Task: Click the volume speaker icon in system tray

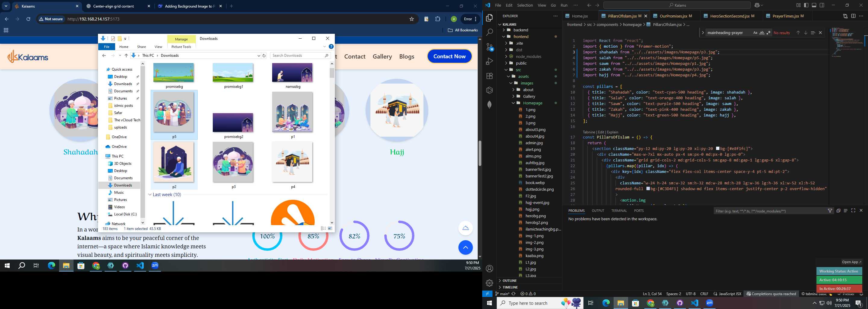Action: tap(829, 303)
